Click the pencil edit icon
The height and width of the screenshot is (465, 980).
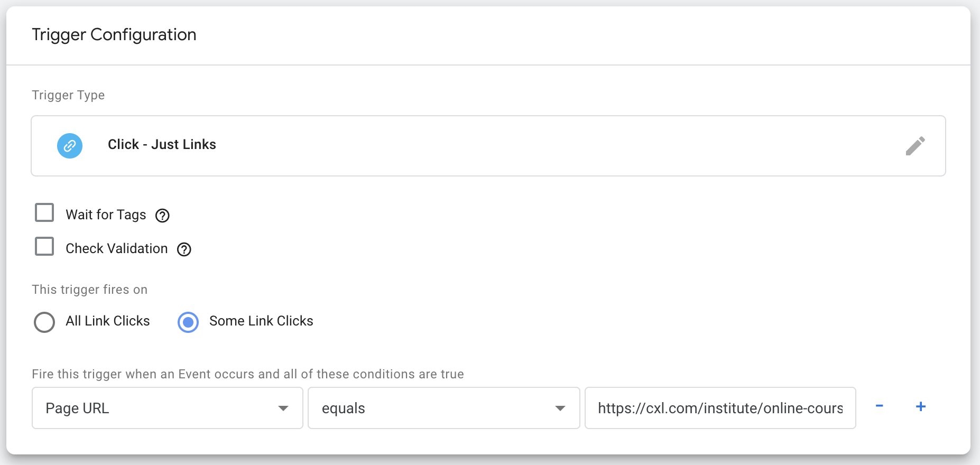tap(915, 146)
